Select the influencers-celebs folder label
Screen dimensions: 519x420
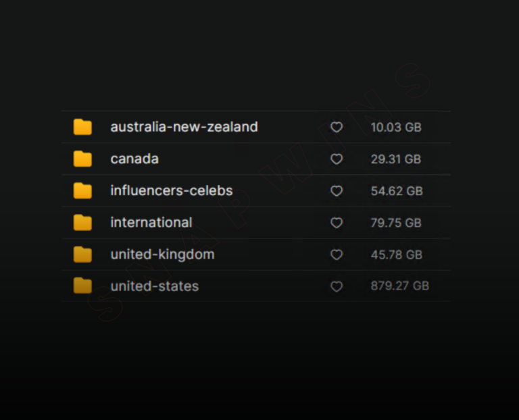(x=171, y=190)
